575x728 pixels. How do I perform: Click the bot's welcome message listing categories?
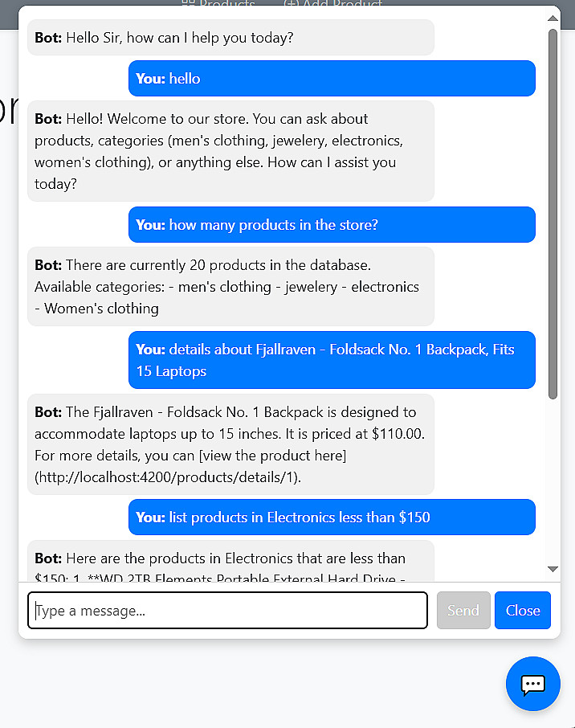point(230,151)
